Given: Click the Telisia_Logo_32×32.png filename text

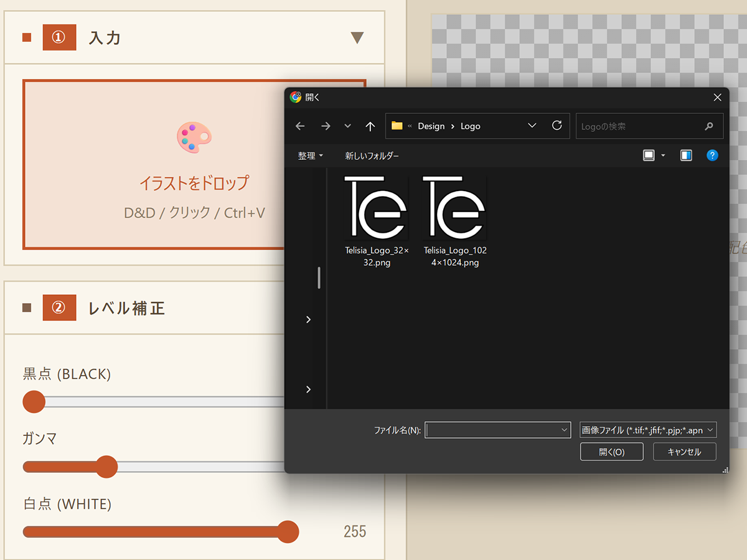Looking at the screenshot, I should click(377, 256).
